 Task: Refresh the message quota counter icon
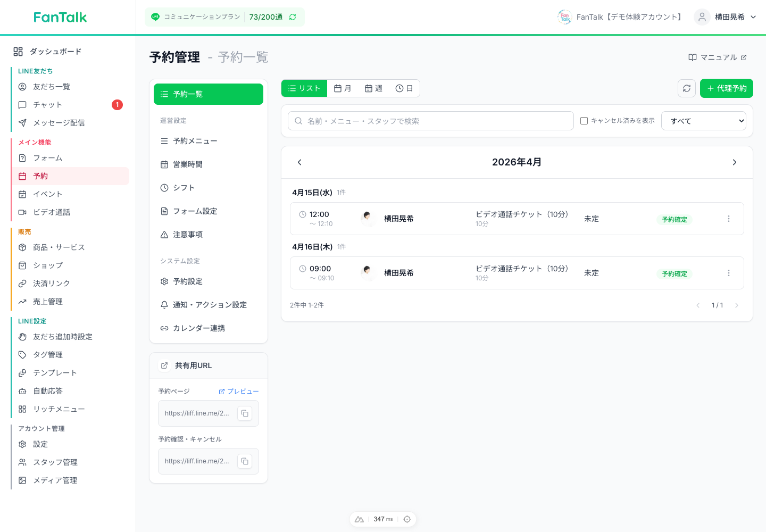[293, 17]
